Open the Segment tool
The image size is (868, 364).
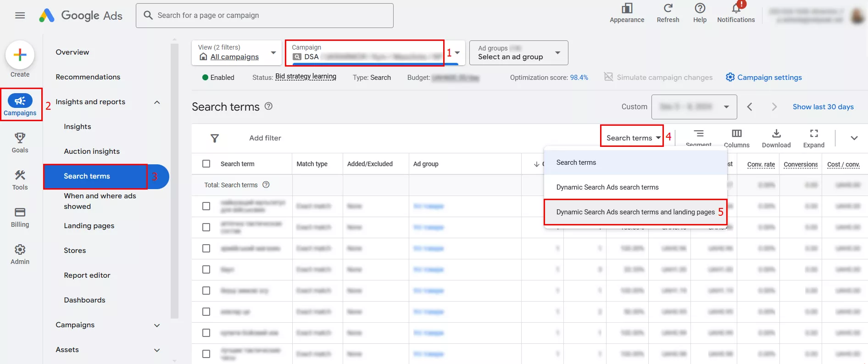pyautogui.click(x=699, y=138)
